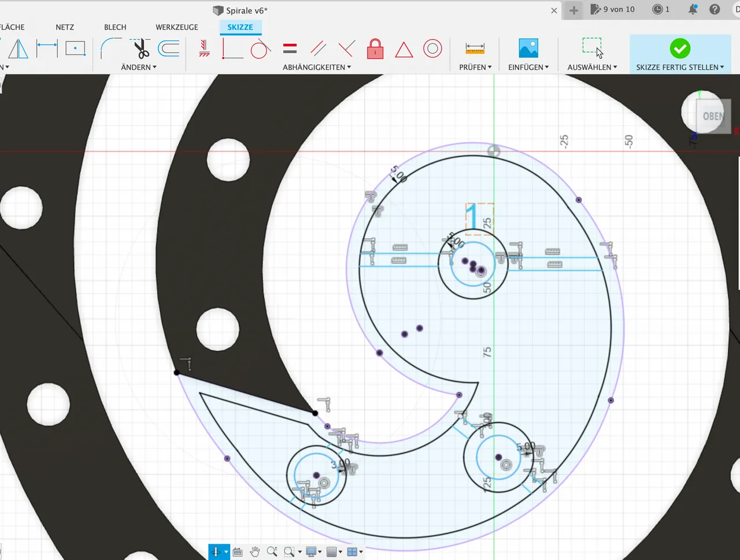Open Display Settings monitor icon
Screen dimensions: 740x560
[310, 552]
